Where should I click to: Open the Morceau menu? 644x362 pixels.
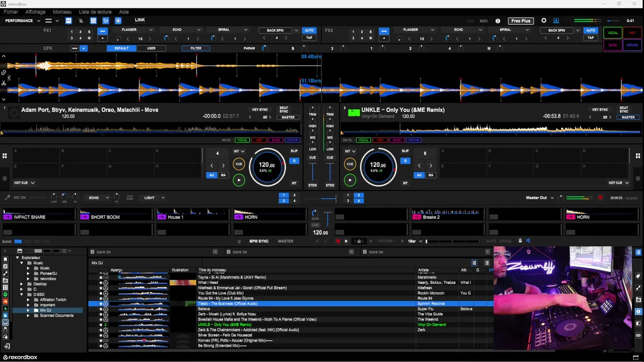pyautogui.click(x=62, y=12)
